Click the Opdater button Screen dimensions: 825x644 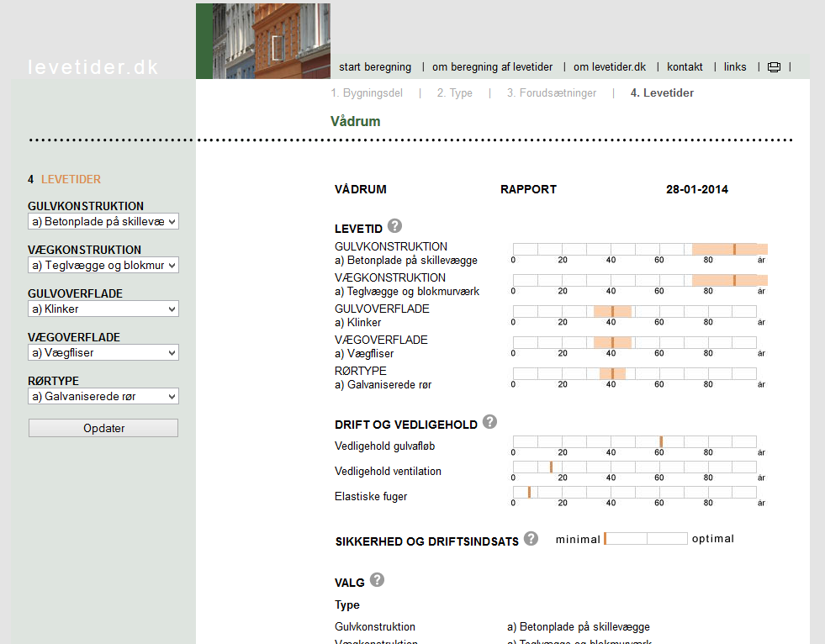tap(103, 428)
